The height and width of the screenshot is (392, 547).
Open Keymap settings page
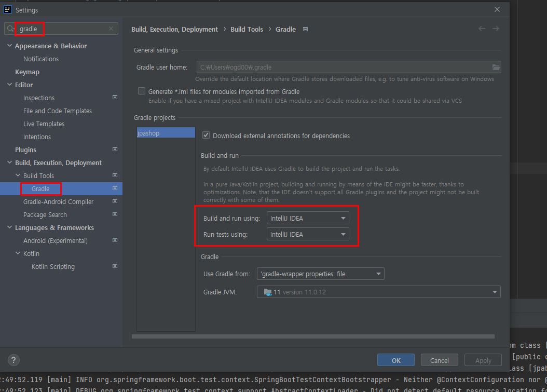point(27,72)
